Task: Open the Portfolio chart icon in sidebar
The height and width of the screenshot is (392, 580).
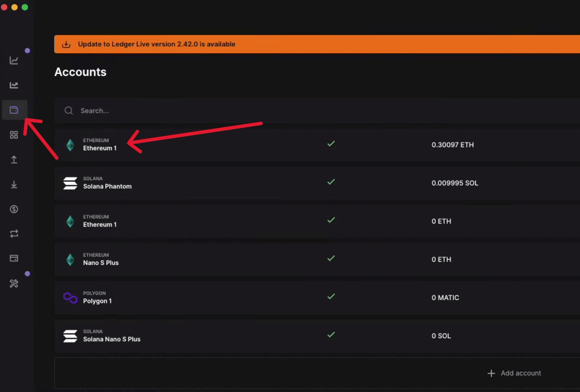Action: (14, 60)
